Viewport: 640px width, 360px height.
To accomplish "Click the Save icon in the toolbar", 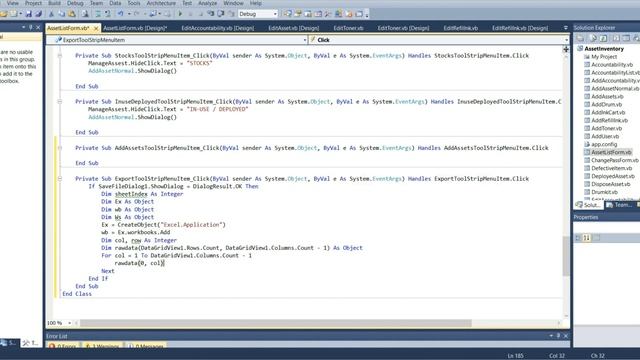I will click(29, 14).
